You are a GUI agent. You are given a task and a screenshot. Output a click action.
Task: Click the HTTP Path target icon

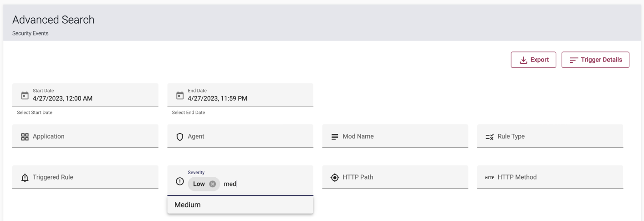335,177
